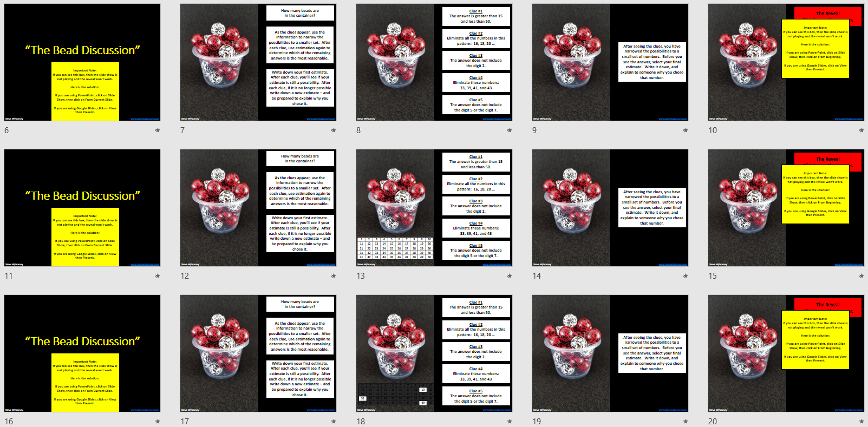Select slide 9 thumbnail with final estimate text
Screen dimensions: 868x427
pos(610,62)
